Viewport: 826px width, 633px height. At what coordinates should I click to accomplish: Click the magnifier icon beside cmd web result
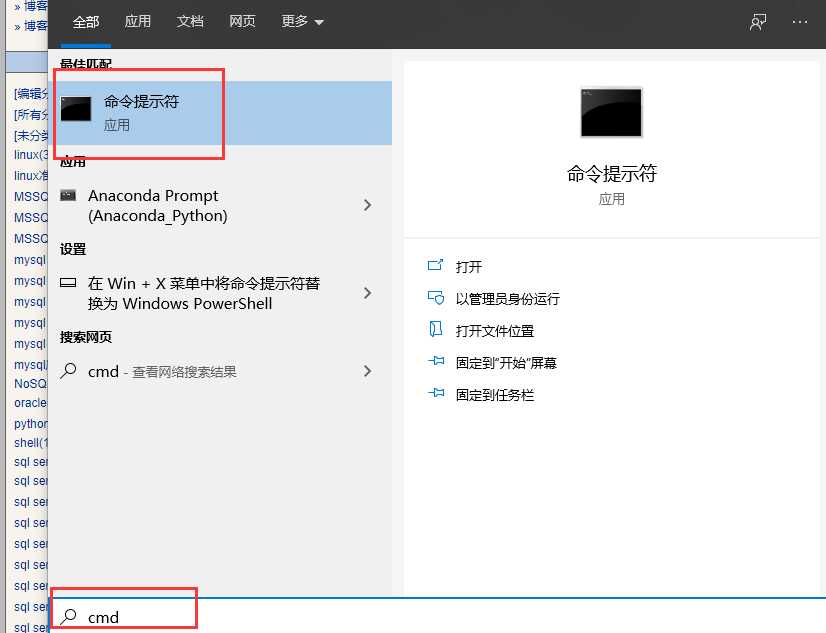[68, 371]
